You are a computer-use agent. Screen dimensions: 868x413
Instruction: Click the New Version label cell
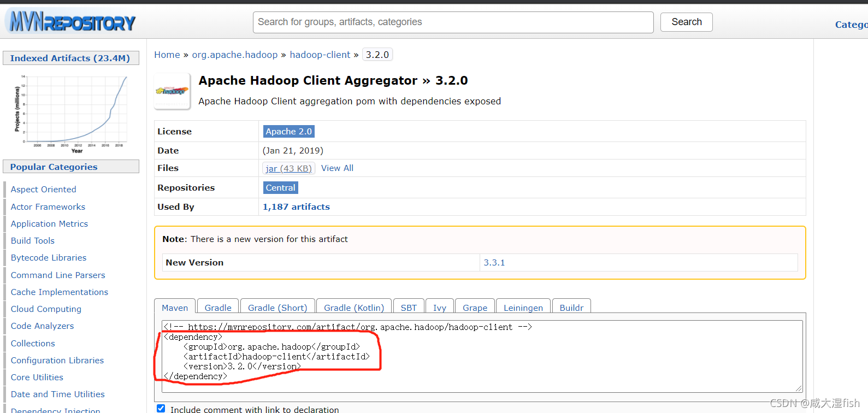pyautogui.click(x=321, y=263)
